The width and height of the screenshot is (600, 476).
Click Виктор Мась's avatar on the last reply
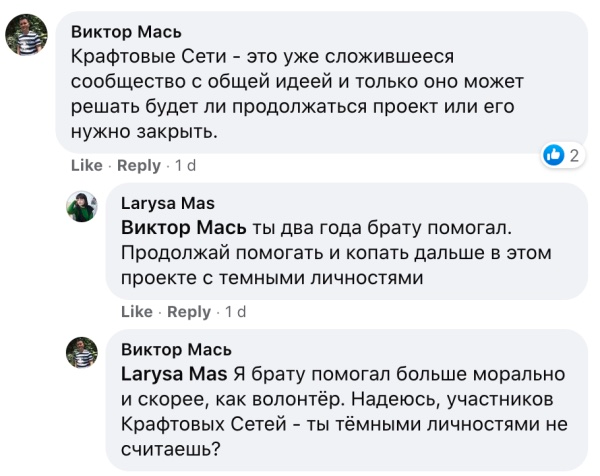pos(81,352)
